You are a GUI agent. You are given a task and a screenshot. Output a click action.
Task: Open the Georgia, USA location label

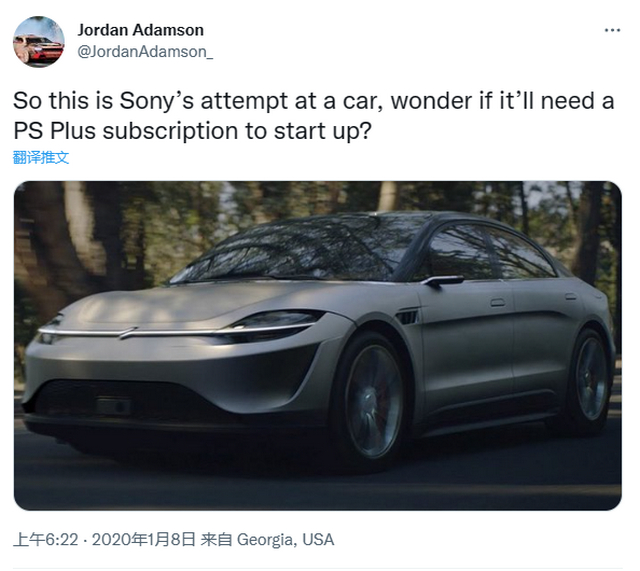[285, 540]
